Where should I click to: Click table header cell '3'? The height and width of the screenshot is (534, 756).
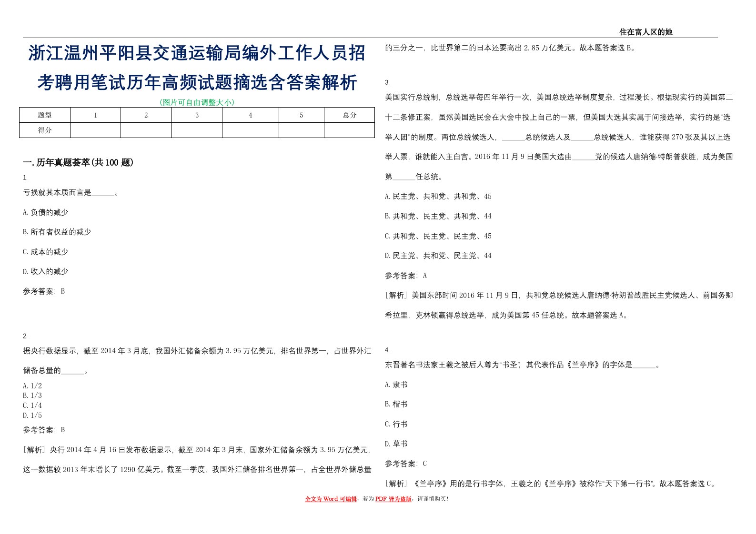tap(197, 115)
